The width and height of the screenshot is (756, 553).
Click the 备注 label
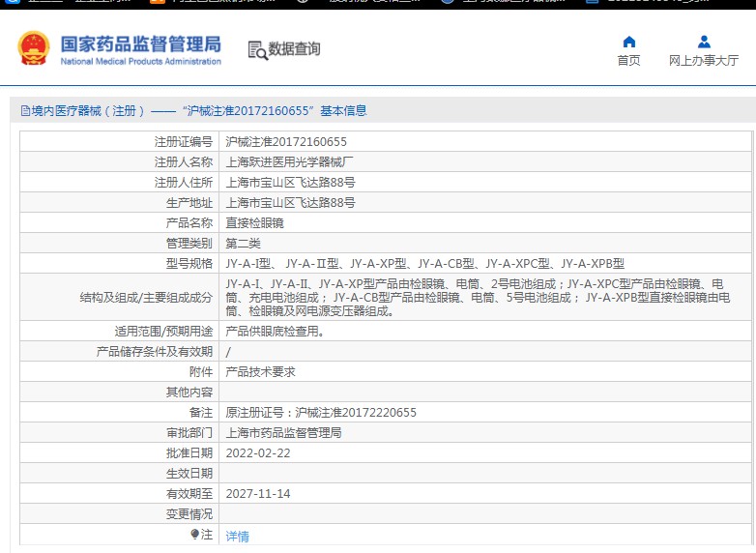(200, 412)
